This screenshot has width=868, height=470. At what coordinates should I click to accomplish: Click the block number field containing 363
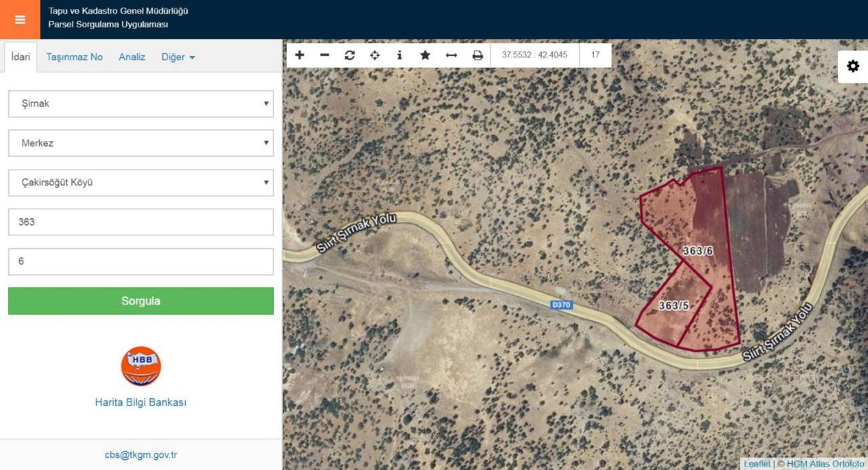140,222
